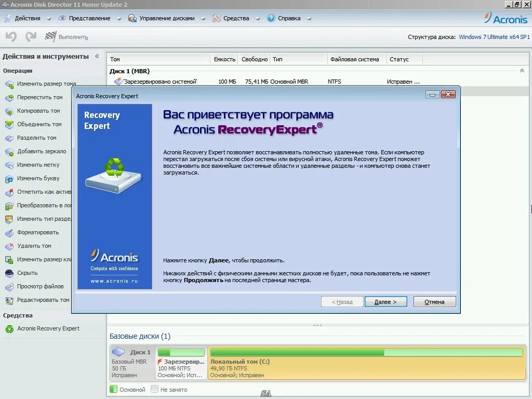Open the Справка menu
This screenshot has width=532, height=399.
click(x=289, y=18)
